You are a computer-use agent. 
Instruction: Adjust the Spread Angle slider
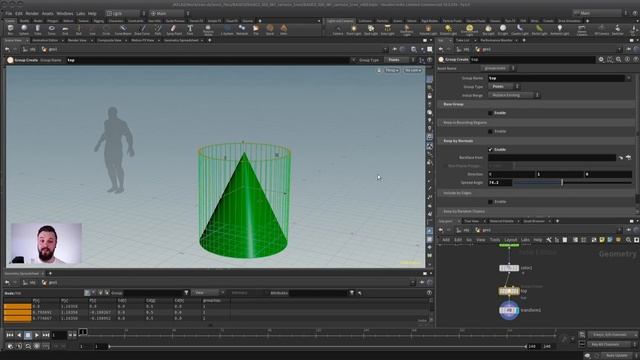pos(572,182)
